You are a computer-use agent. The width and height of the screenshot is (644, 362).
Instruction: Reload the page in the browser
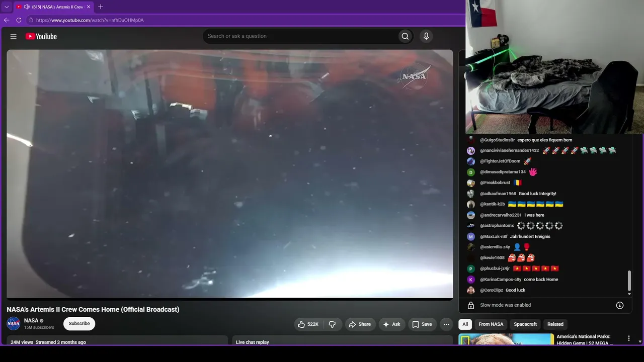pyautogui.click(x=19, y=20)
